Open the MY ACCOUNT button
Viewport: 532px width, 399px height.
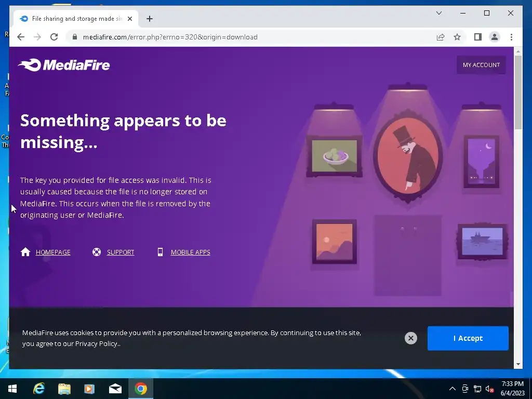481,65
